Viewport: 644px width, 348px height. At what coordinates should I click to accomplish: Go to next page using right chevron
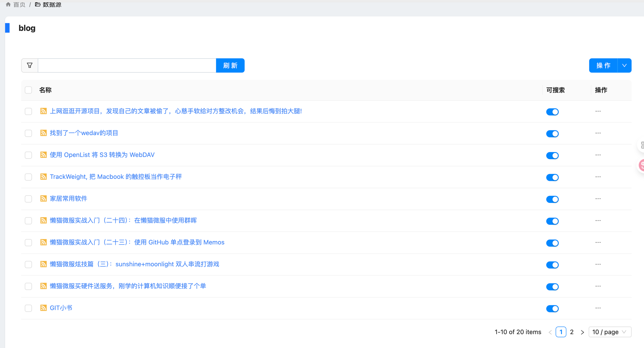(582, 332)
